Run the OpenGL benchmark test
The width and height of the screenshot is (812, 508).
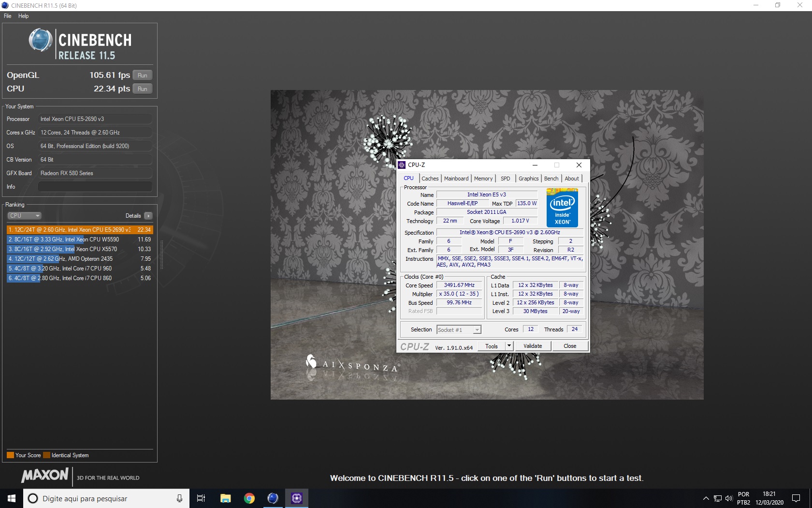pos(142,75)
